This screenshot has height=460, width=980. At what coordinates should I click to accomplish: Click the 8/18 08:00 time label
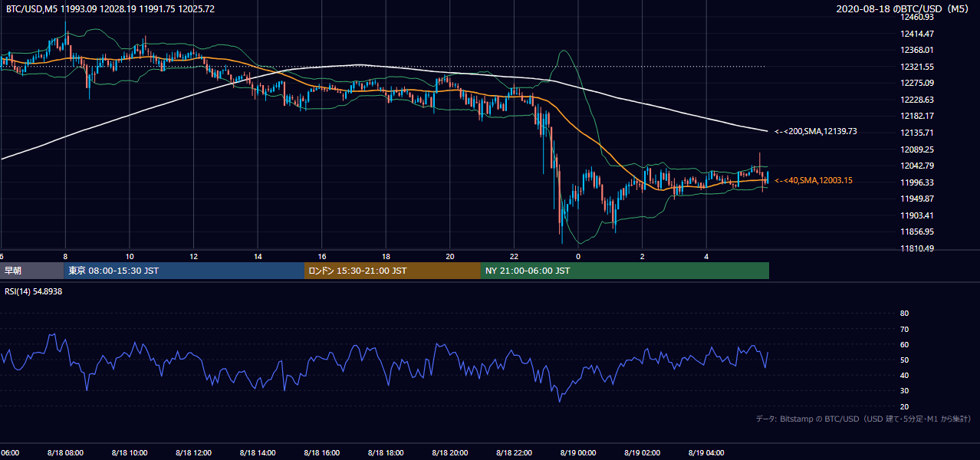[x=65, y=453]
